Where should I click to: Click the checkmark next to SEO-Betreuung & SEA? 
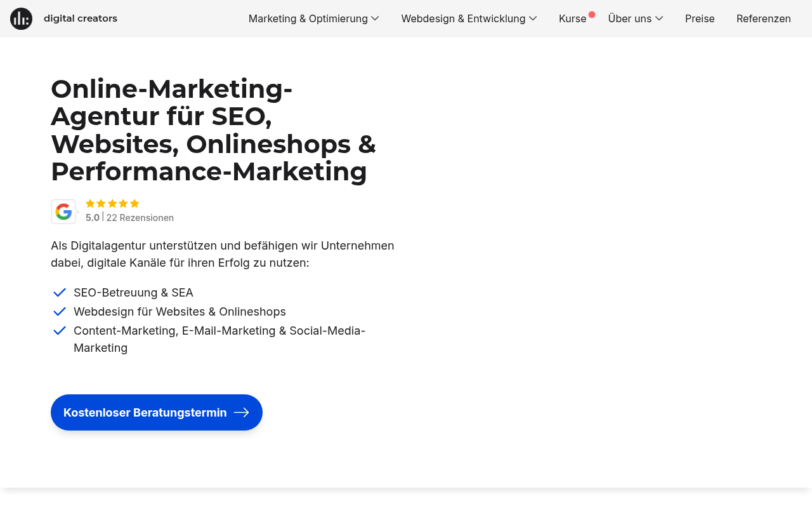[60, 293]
